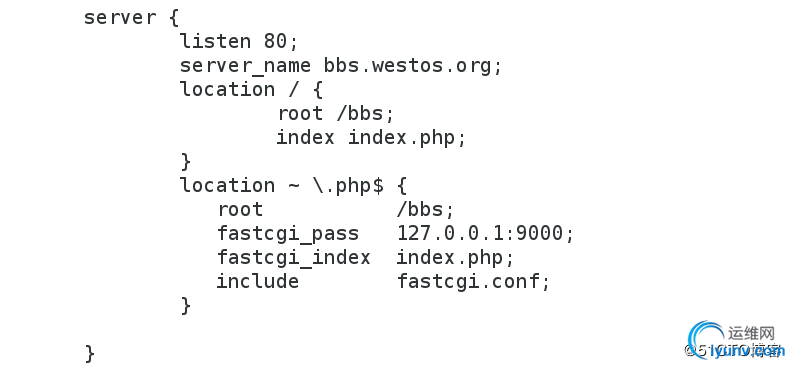Click the iyunv swirl logo watermark
Viewport: 791px width, 367px height.
pyautogui.click(x=705, y=339)
